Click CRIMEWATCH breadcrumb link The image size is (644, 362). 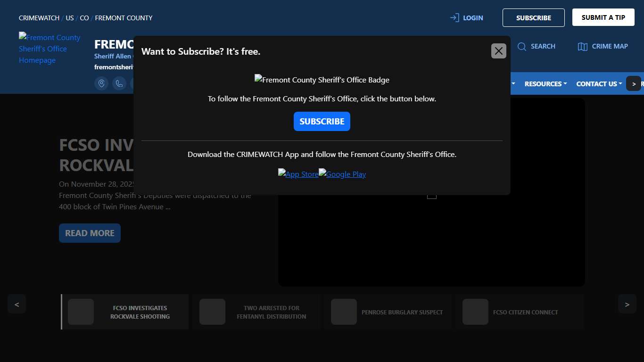pos(39,18)
